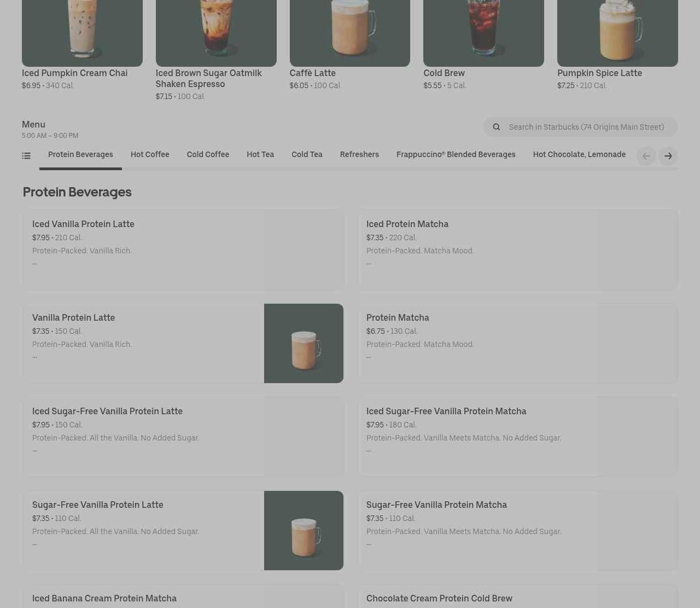Click the 5:00 AM – 9:00 PM hours text
The image size is (700, 608).
click(50, 136)
